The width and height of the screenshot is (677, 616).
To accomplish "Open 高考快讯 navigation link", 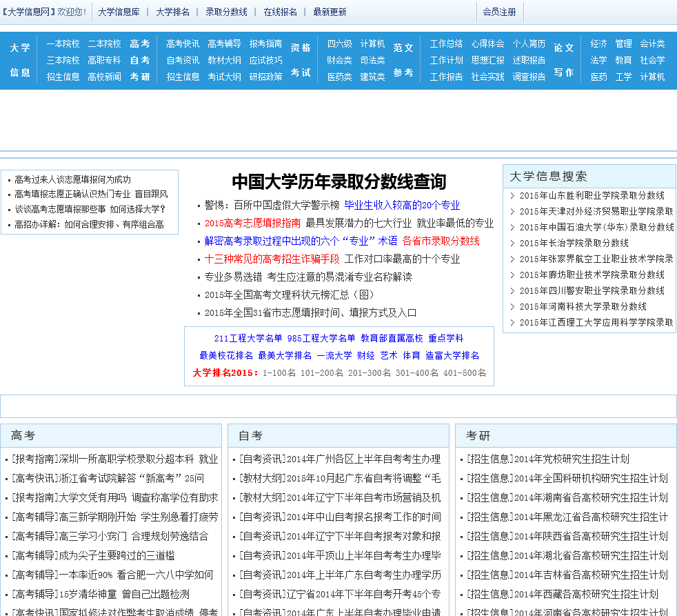I will [x=183, y=43].
